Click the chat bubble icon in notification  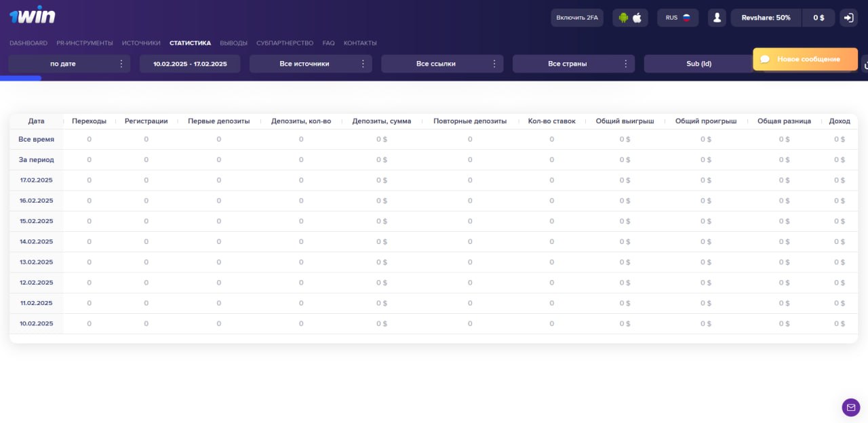click(x=765, y=59)
